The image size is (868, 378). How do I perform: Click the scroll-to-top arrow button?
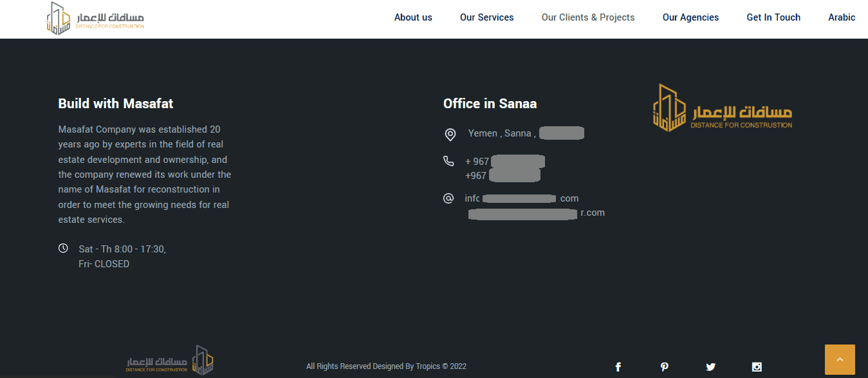pos(840,359)
